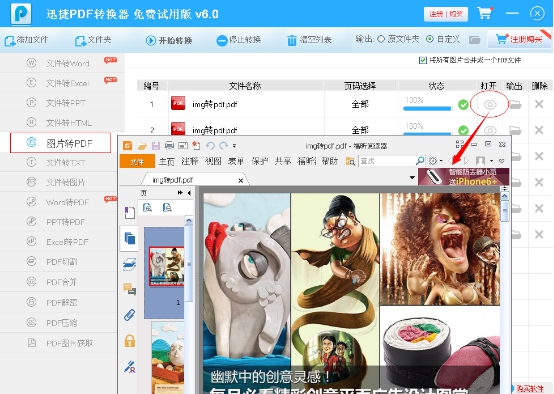Open the document tab list dropdown arrow
This screenshot has width=554, height=394.
tap(412, 177)
